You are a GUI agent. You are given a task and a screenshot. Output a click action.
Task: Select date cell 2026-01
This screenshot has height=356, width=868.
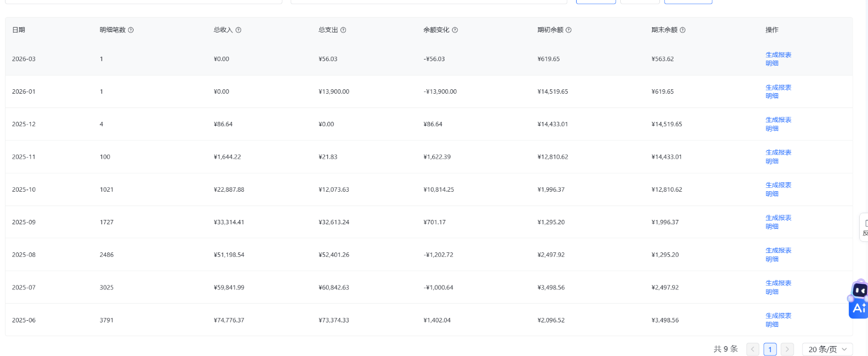point(24,91)
